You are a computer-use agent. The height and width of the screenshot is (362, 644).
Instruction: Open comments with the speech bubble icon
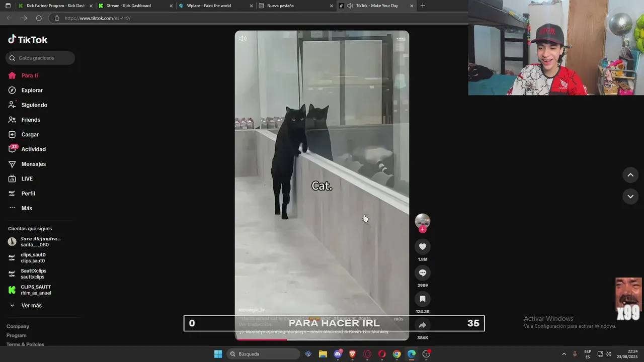pyautogui.click(x=423, y=273)
